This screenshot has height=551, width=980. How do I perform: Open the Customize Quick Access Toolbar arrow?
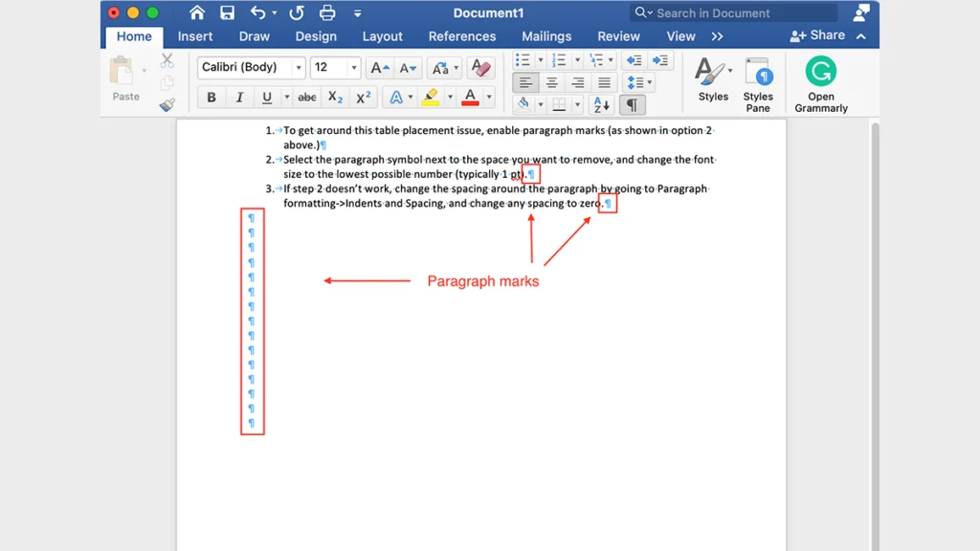[358, 13]
